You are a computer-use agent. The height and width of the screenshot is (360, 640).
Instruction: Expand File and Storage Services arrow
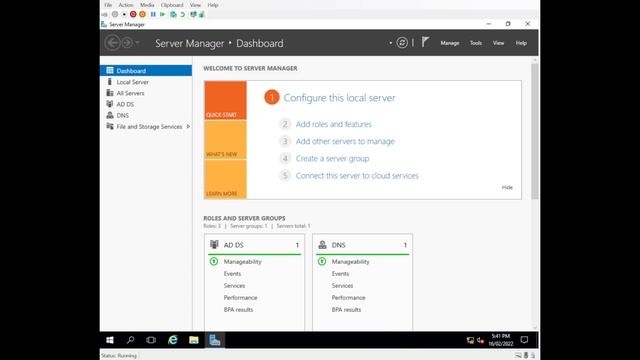pyautogui.click(x=188, y=127)
